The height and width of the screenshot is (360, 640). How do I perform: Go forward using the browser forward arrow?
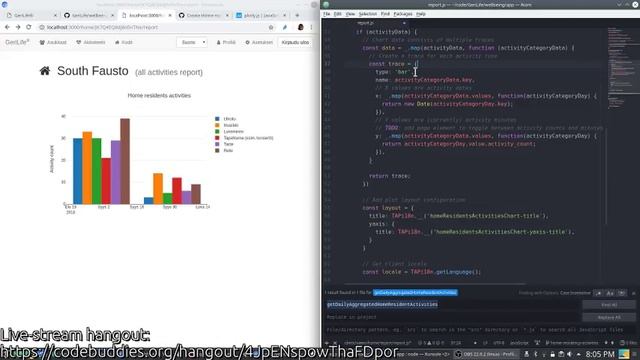[18, 27]
